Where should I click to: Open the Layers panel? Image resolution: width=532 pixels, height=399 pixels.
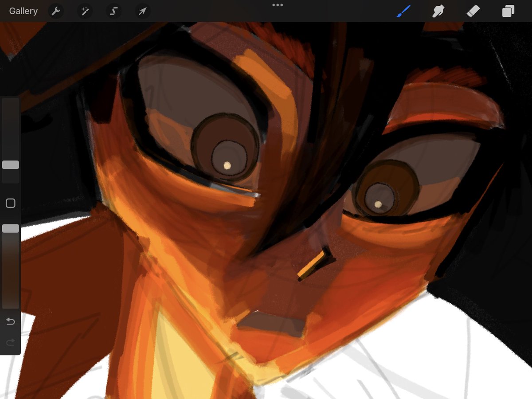click(508, 11)
